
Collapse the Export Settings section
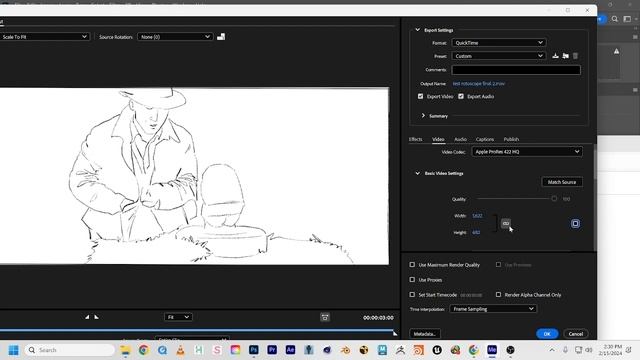tap(417, 30)
